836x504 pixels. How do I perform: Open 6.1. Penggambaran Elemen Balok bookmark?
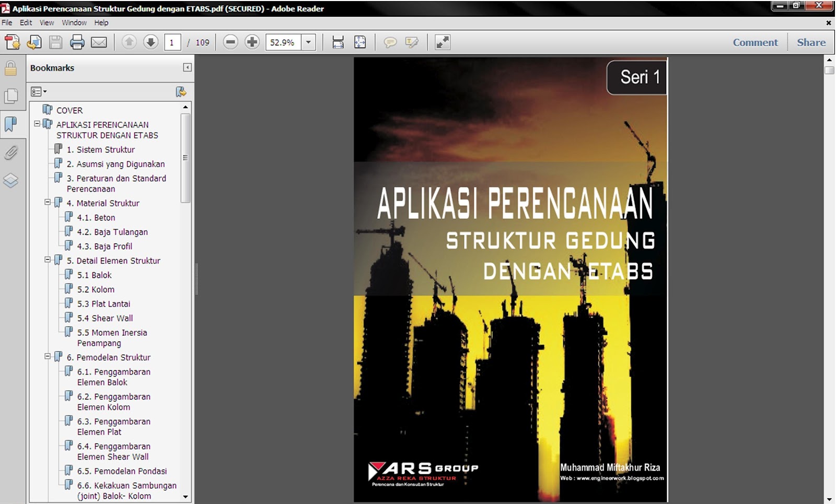click(114, 377)
